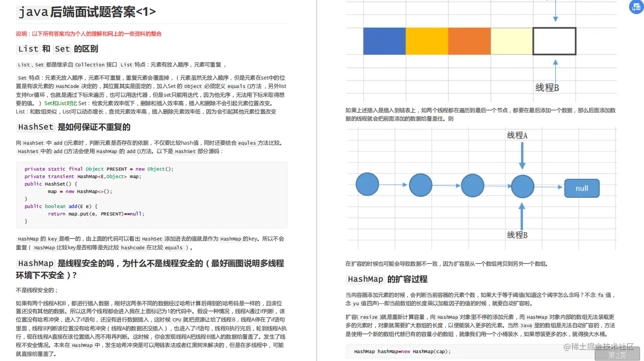Click the 第2页 page indicator

[618, 354]
